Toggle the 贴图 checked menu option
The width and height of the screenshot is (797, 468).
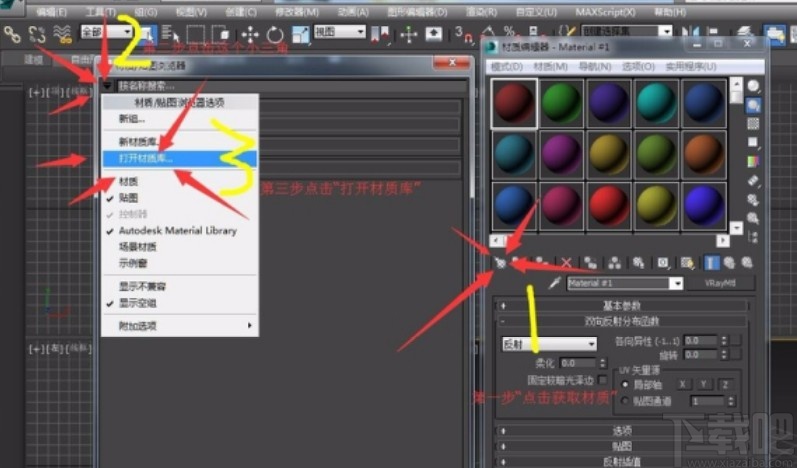tap(129, 198)
